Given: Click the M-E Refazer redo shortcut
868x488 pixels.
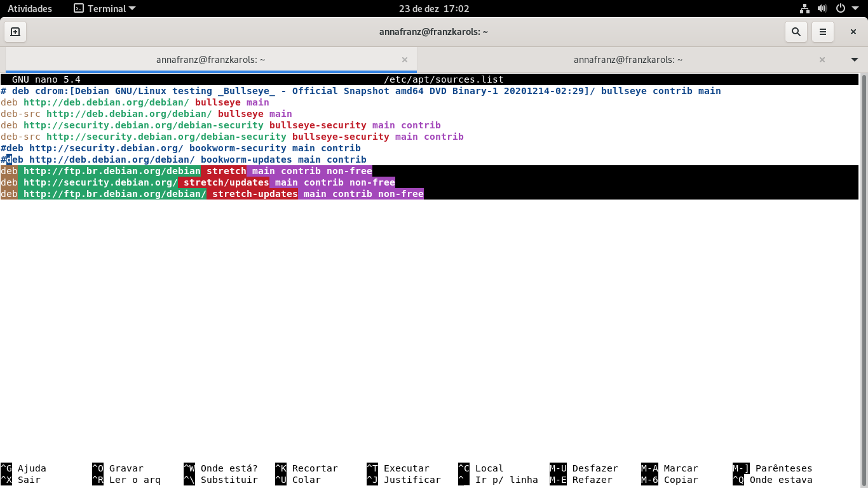Looking at the screenshot, I should (581, 480).
